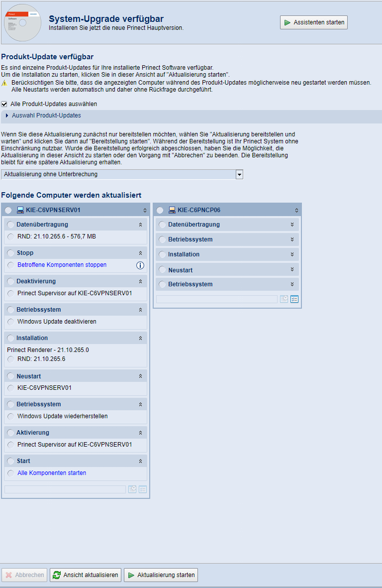The height and width of the screenshot is (588, 382).
Task: Click status circle beside Windows Update wiederherstellen
Action: coord(11,416)
